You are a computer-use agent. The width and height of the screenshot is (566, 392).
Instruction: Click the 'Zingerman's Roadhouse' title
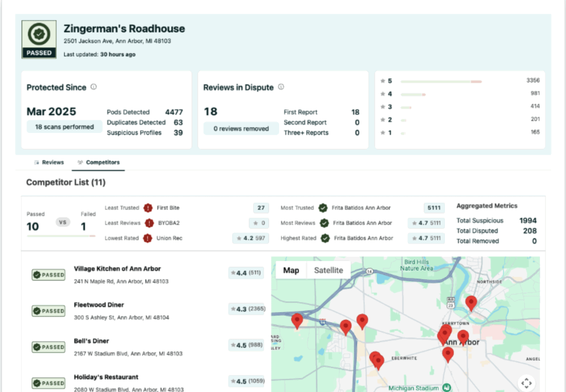(x=124, y=29)
